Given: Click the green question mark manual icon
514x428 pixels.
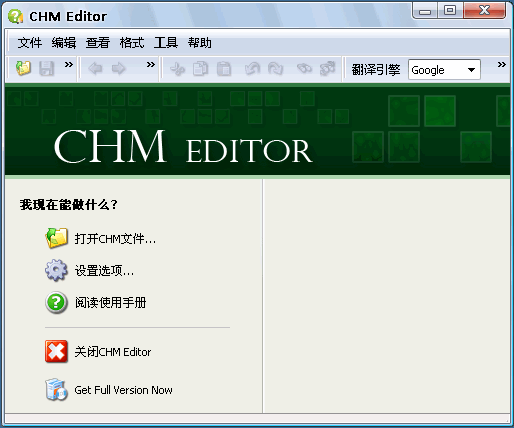Looking at the screenshot, I should (56, 303).
